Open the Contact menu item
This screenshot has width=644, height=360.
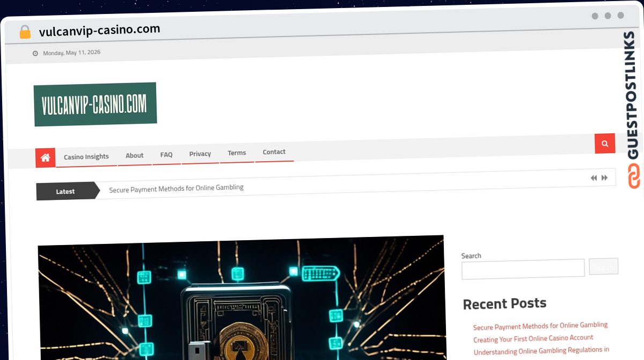click(x=274, y=152)
